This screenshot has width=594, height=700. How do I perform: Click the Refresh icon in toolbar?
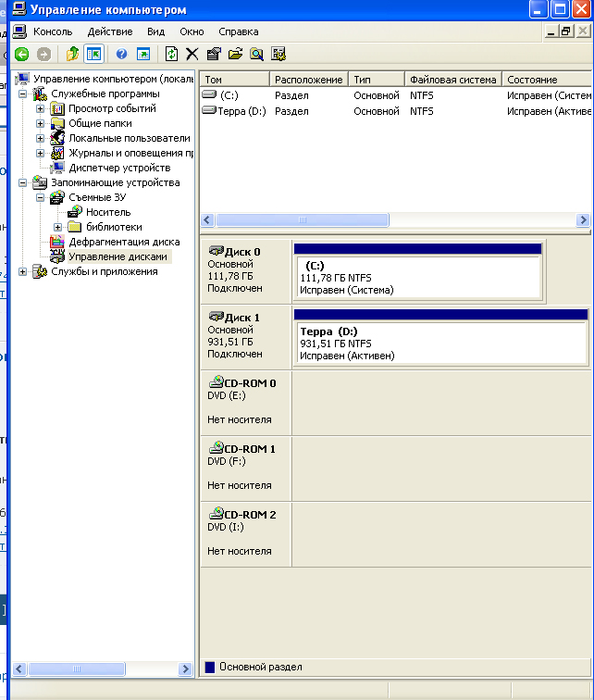pyautogui.click(x=171, y=54)
